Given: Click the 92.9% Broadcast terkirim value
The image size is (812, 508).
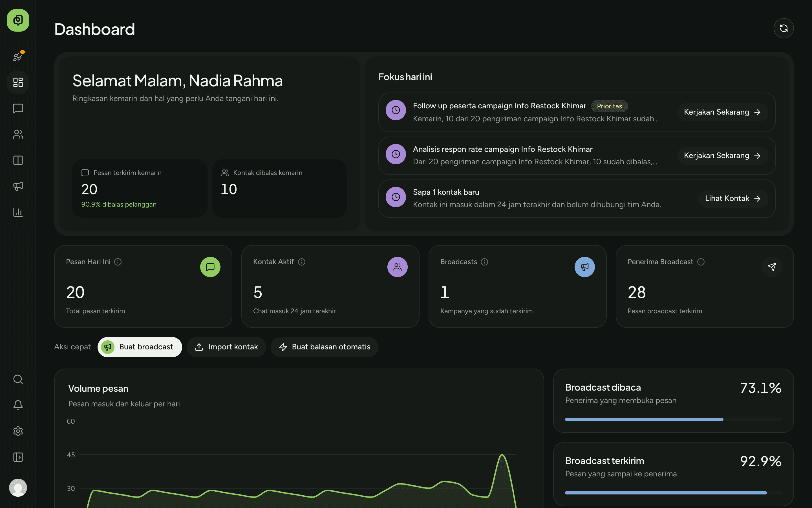Looking at the screenshot, I should (761, 461).
